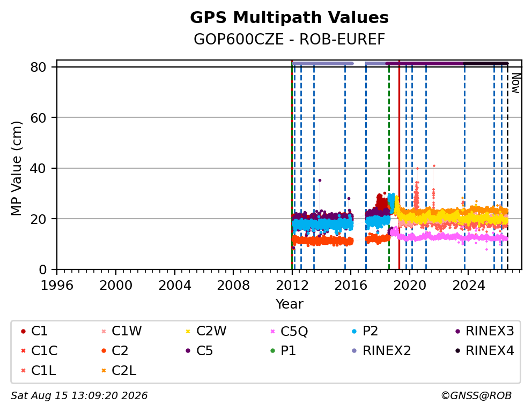The image size is (532, 412).
Task: Select the C2W yellow legend marker
Action: [188, 331]
